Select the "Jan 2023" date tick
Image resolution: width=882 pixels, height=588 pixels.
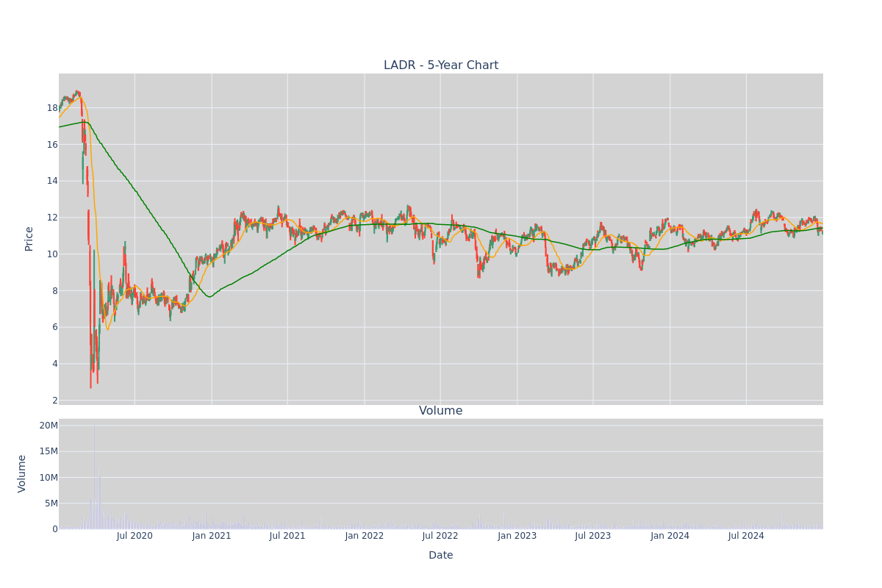pos(517,536)
